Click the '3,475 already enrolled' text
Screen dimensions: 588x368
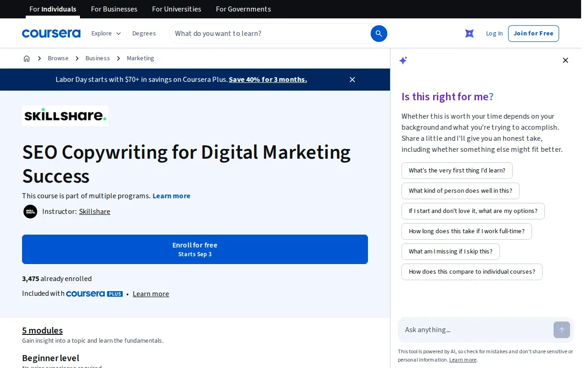tap(57, 279)
